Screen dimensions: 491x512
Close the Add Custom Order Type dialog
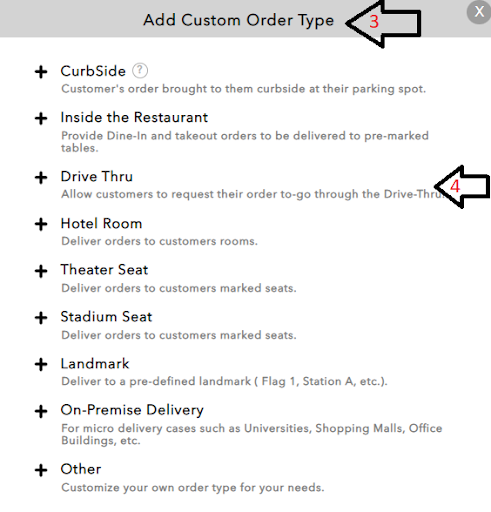tap(479, 12)
